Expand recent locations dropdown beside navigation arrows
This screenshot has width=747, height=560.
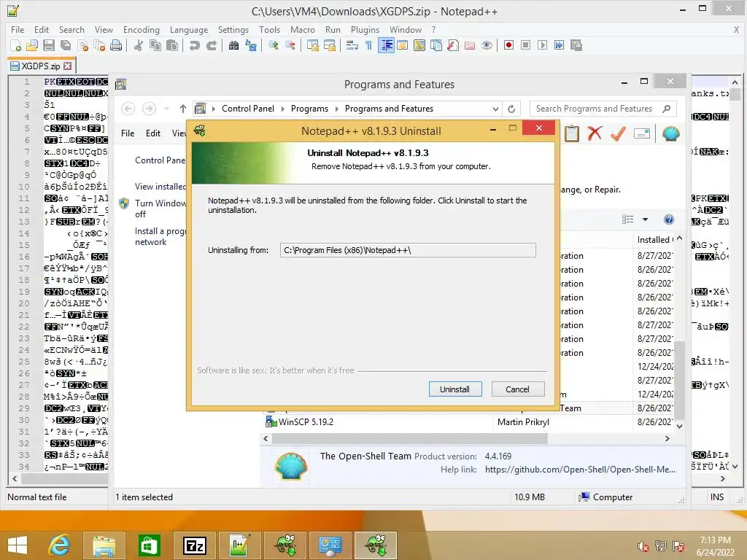click(166, 109)
